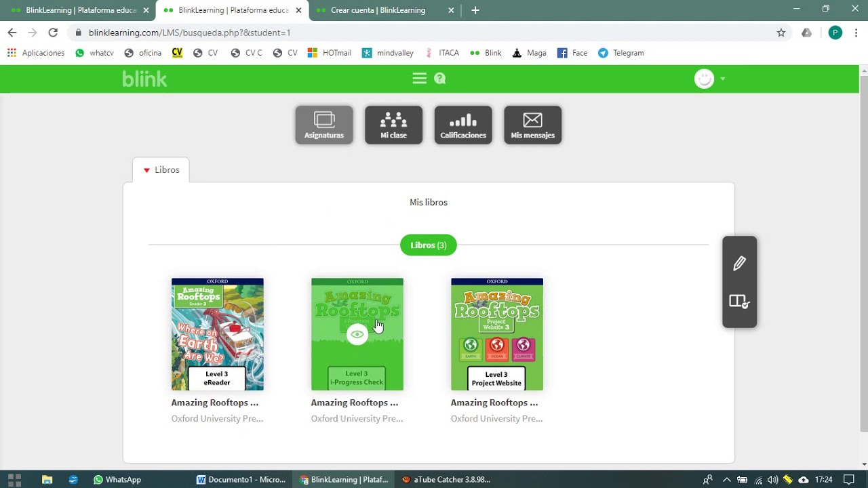Open notification center in taskbar
The width and height of the screenshot is (868, 488).
pyautogui.click(x=848, y=479)
